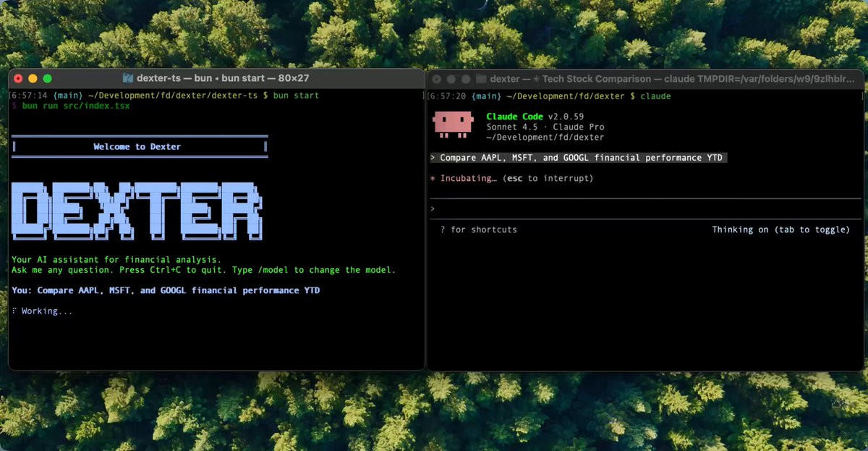Click the DEXTER ASCII art logo
868x451 pixels.
point(137,211)
